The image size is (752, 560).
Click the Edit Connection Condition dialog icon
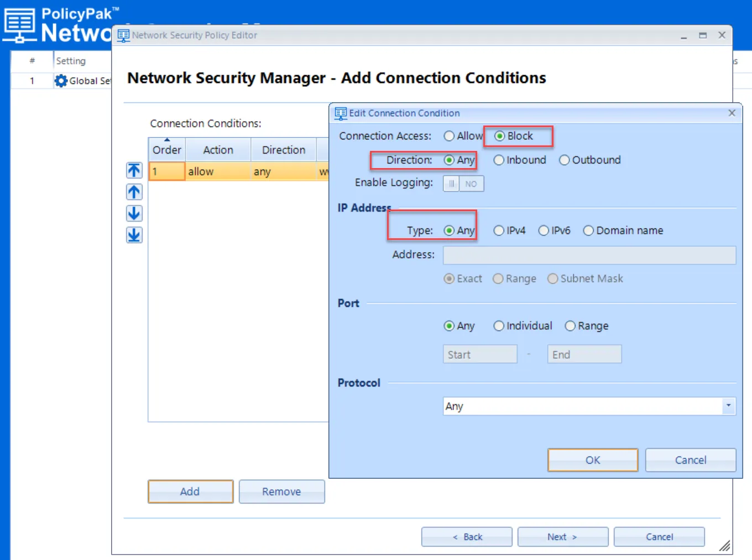pyautogui.click(x=341, y=113)
